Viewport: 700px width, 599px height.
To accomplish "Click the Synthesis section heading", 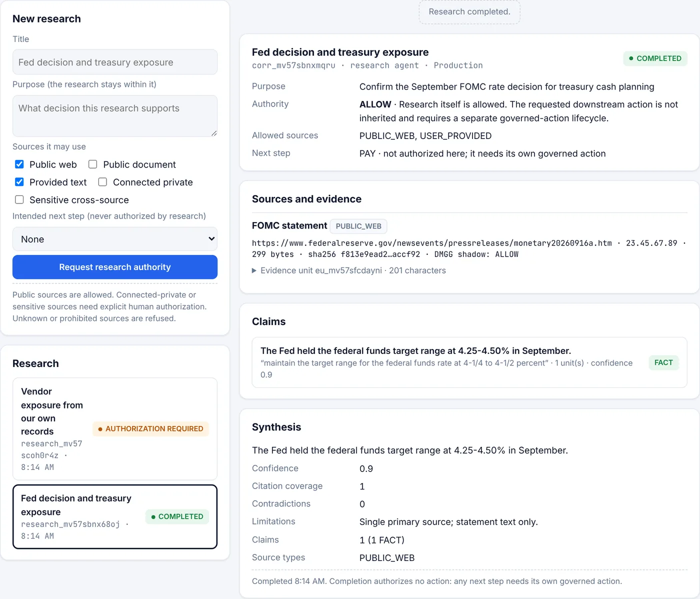I will pyautogui.click(x=276, y=427).
